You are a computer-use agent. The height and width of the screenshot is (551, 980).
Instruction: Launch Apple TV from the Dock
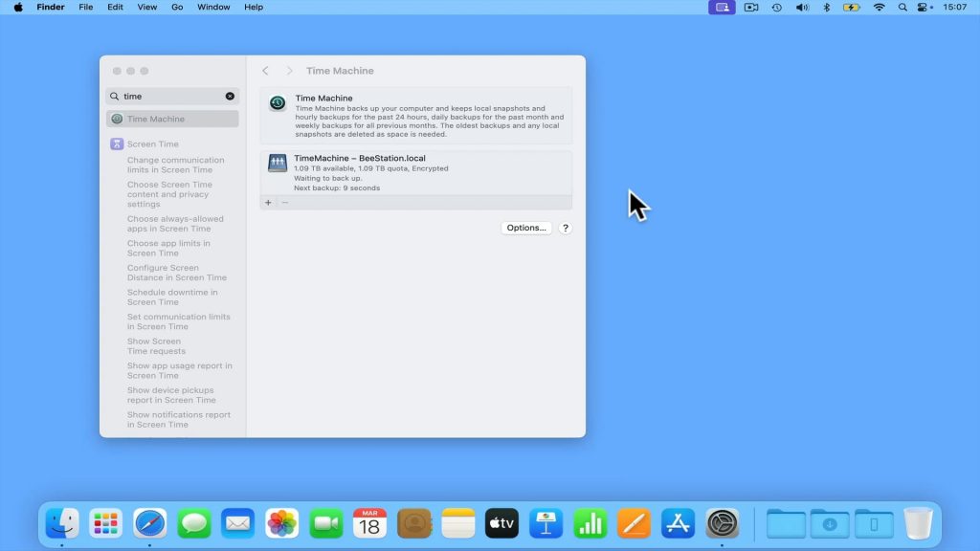click(x=501, y=523)
